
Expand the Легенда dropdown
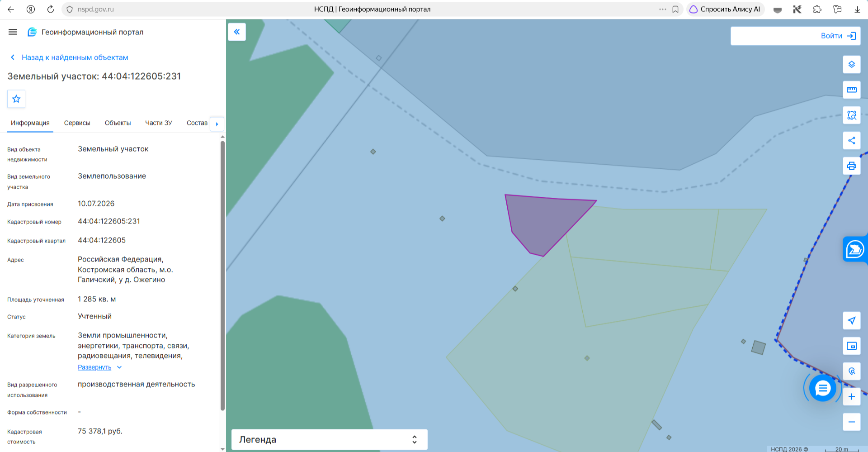[x=329, y=439]
